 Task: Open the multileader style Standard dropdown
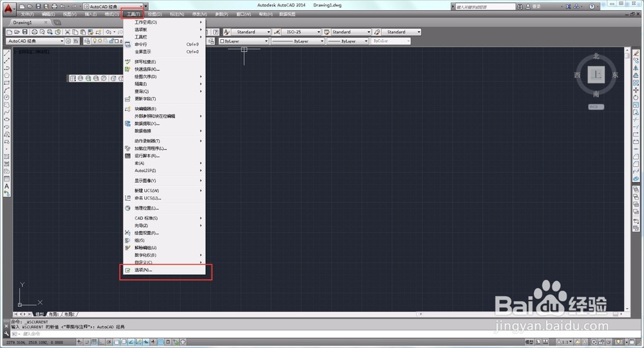(x=401, y=32)
